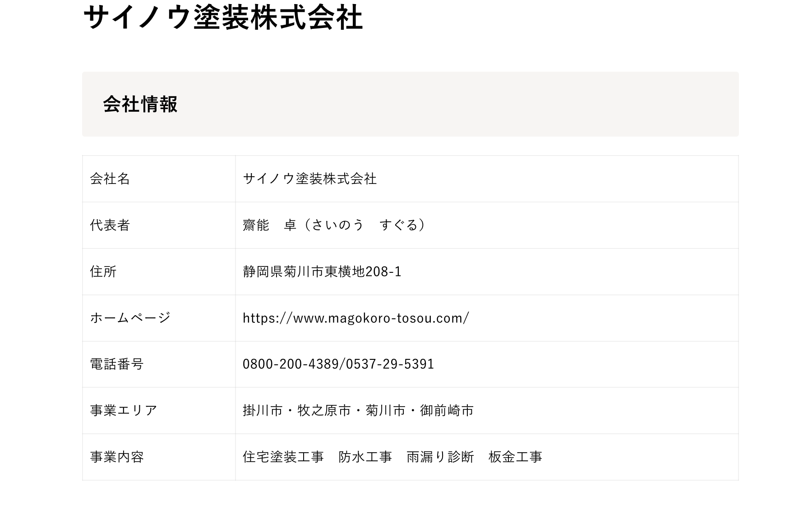Click the 会社情報 section header

pyautogui.click(x=140, y=104)
